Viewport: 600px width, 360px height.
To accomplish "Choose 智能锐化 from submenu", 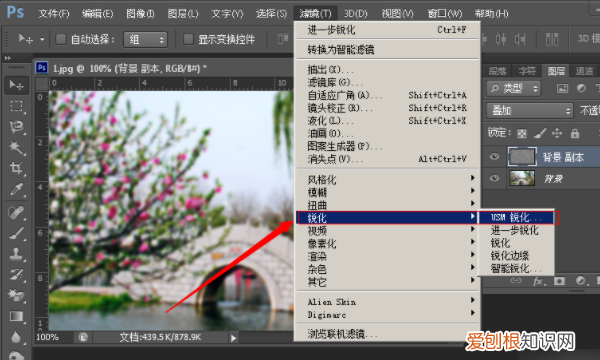I will pos(517,268).
